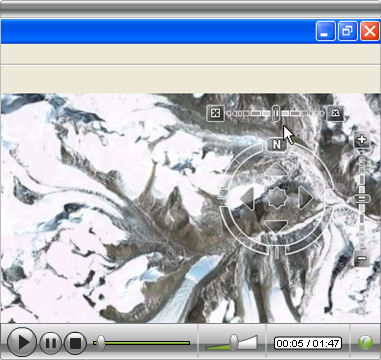Pan map left with the left arrow
Viewport: 381px width, 360px height.
point(247,198)
